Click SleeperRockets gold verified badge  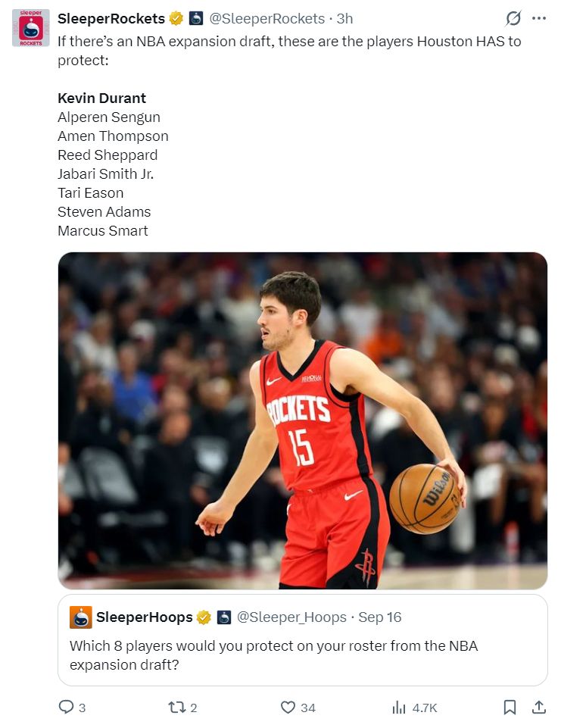176,19
